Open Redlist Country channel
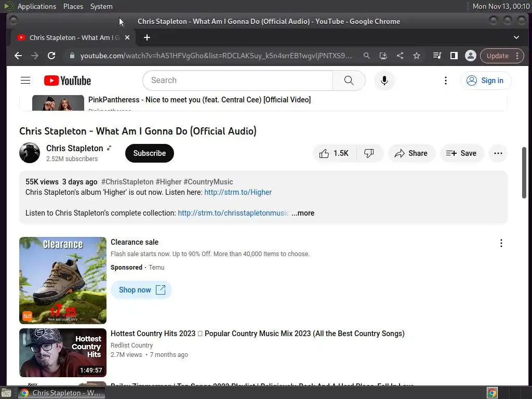The height and width of the screenshot is (399, 532). [131, 345]
